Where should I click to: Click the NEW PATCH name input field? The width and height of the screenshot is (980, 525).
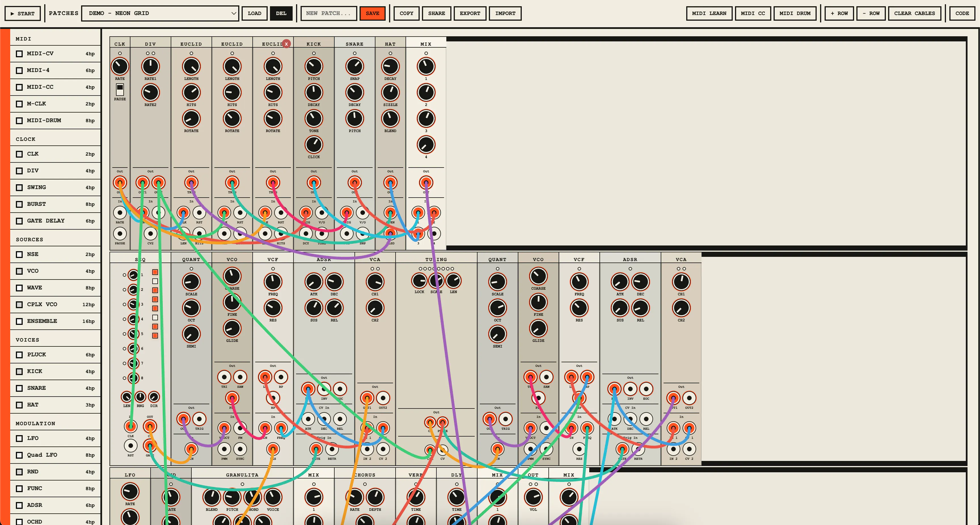pyautogui.click(x=329, y=13)
